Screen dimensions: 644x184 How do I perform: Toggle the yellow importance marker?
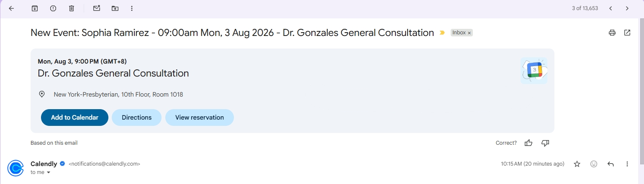pos(442,33)
